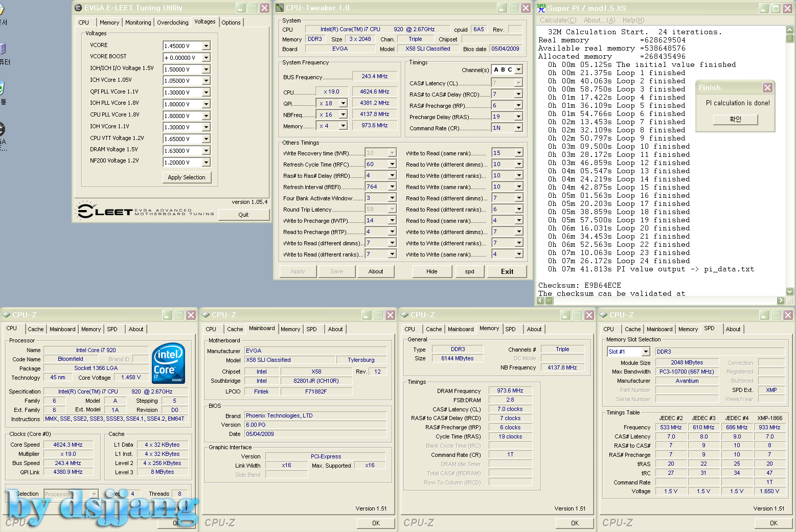Viewport: 796px width, 532px height.
Task: Open the Refresh Cycle Time (tRFC) dropdown
Action: pyautogui.click(x=392, y=165)
